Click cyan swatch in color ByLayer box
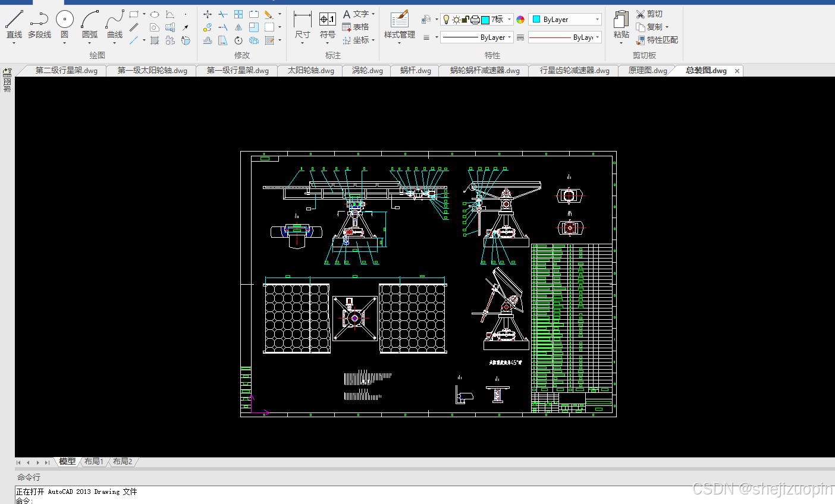The width and height of the screenshot is (835, 504). (x=536, y=20)
